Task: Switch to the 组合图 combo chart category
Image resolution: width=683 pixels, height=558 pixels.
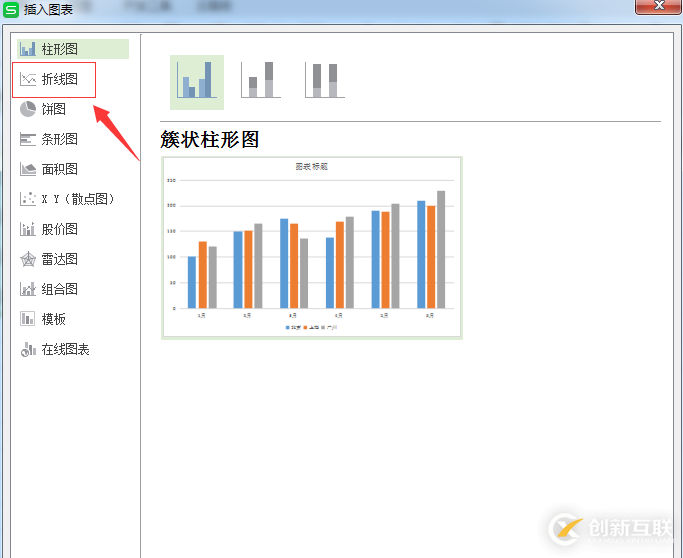Action: click(59, 289)
